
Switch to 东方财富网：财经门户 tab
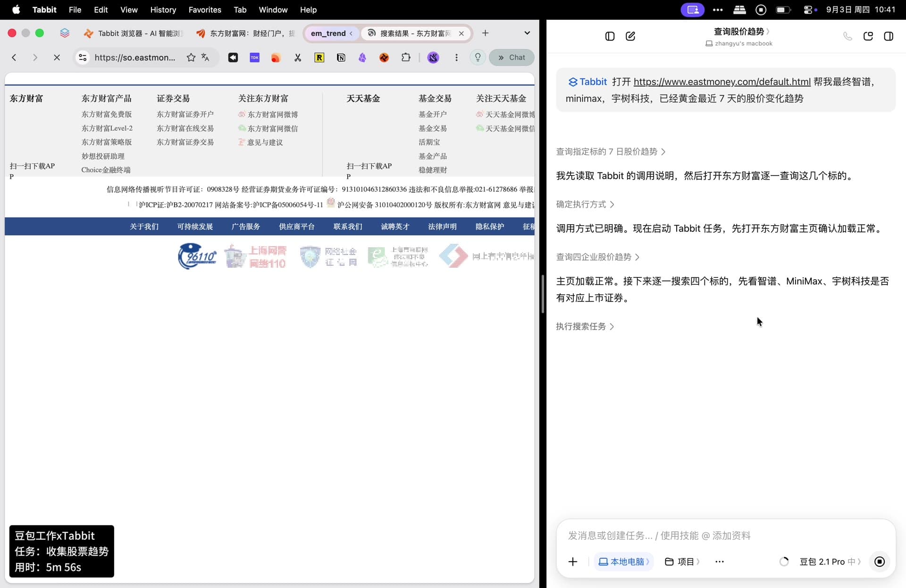point(245,33)
